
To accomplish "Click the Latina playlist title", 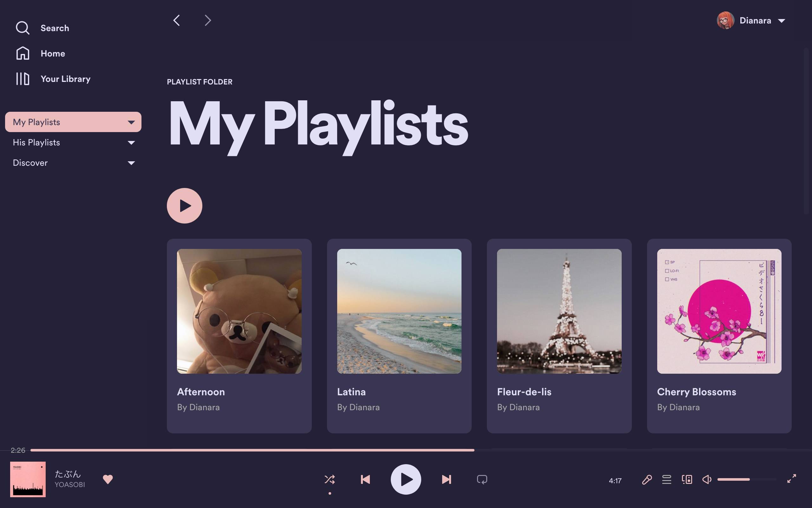I will click(x=351, y=392).
